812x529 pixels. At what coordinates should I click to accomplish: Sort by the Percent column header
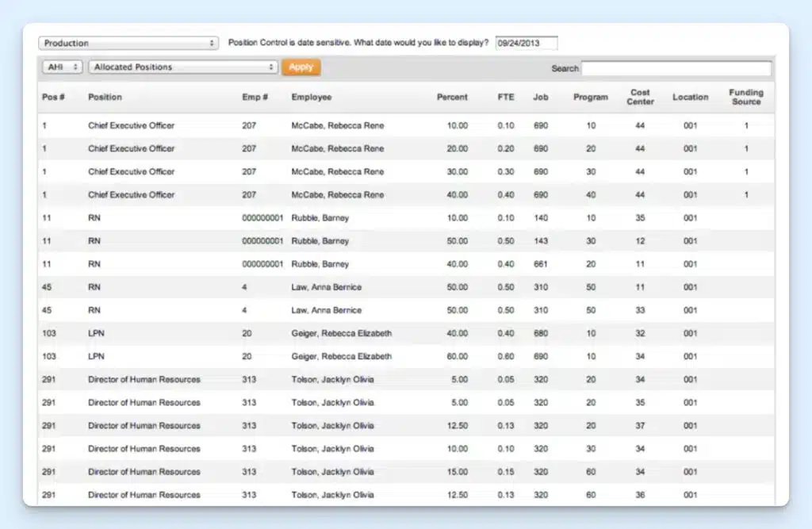pos(452,97)
